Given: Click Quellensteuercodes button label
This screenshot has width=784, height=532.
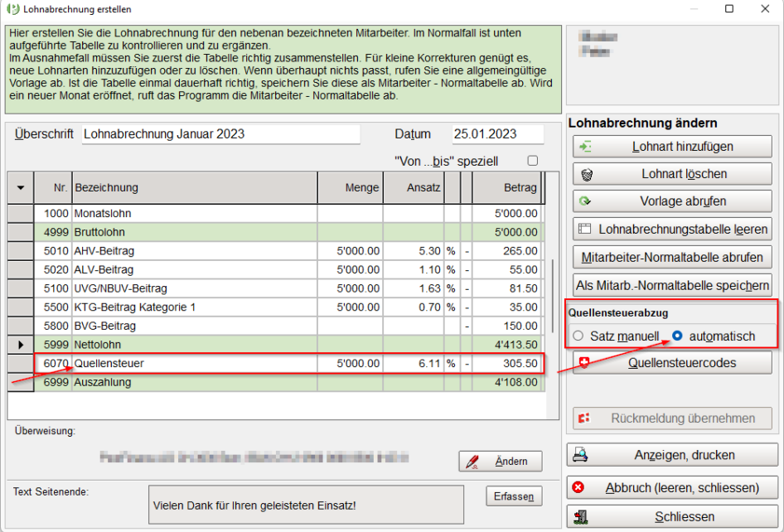Looking at the screenshot, I should point(682,363).
